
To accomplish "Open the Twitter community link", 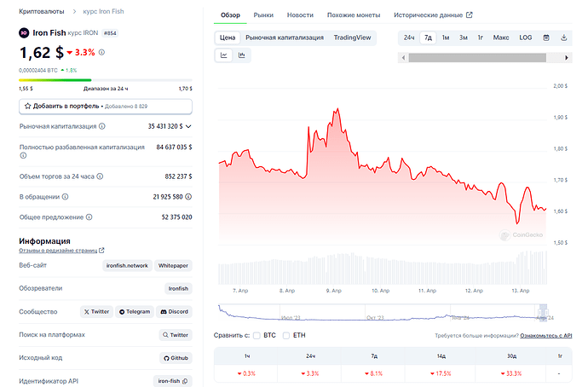I will tap(97, 312).
